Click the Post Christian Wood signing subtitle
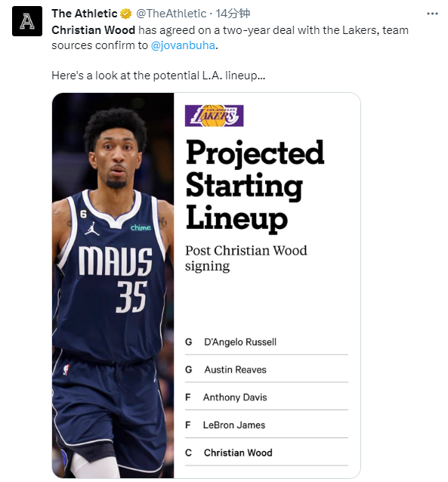The width and height of the screenshot is (448, 482). (x=246, y=258)
